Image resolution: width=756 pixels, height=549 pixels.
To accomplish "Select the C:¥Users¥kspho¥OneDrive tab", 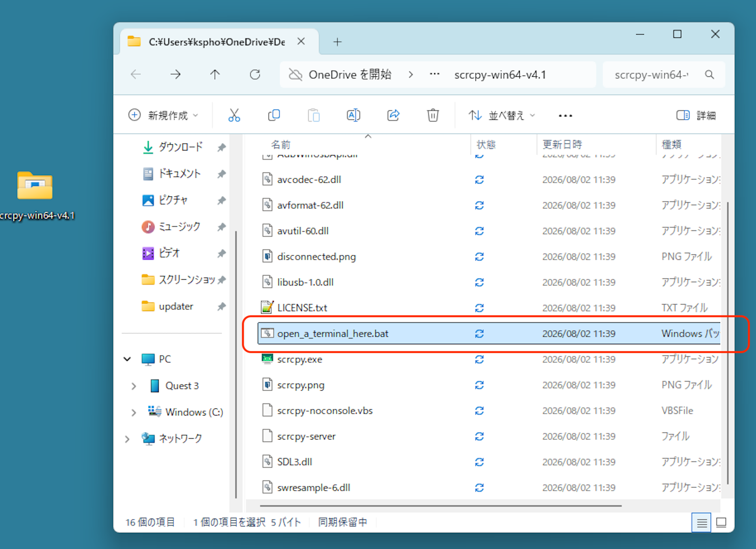I will [x=219, y=42].
